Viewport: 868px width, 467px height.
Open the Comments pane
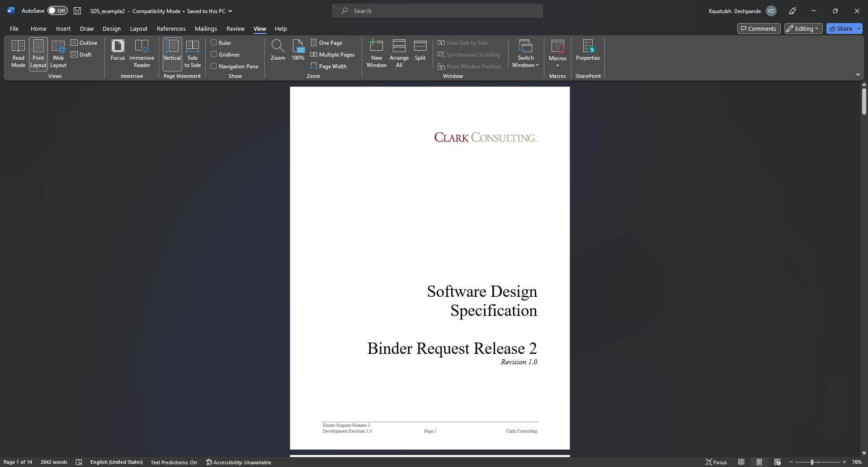click(759, 29)
